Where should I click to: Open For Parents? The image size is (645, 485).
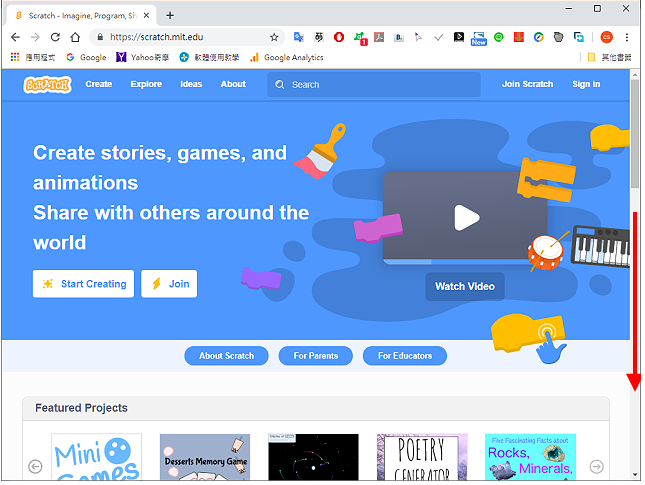316,356
